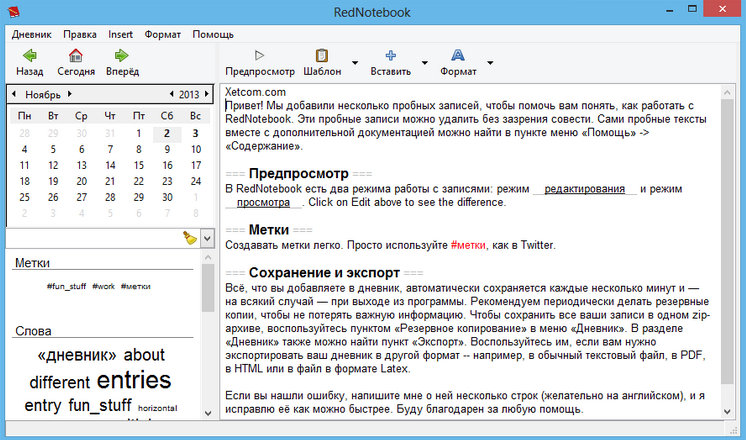Viewport: 746px width, 440px height.
Task: Select November 3 in calendar
Action: point(196,133)
